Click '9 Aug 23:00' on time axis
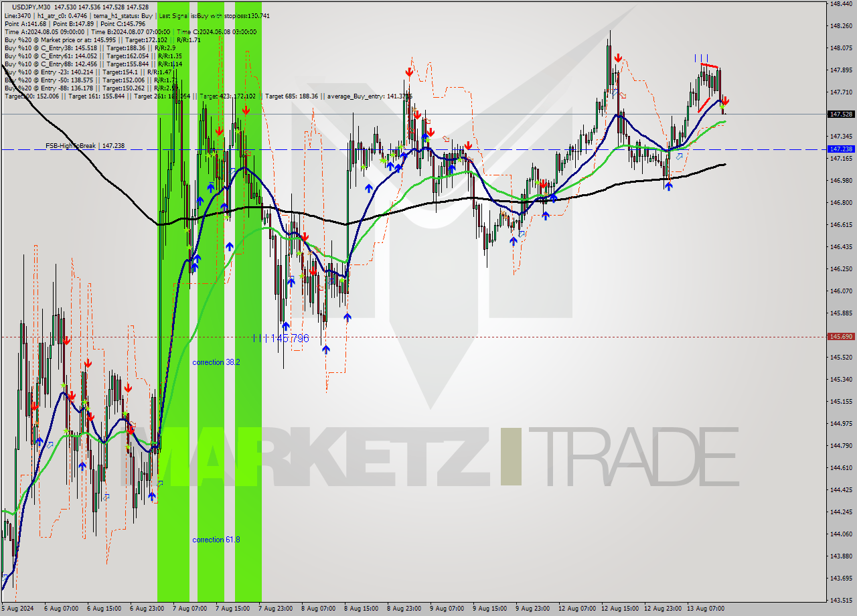The image size is (857, 616). tap(533, 609)
